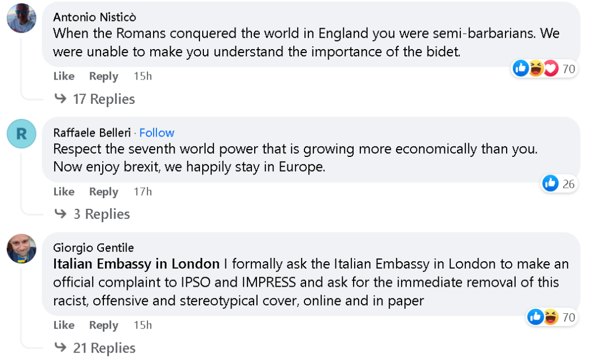Like Antonio Nisticò's comment
The height and width of the screenshot is (364, 610).
pyautogui.click(x=64, y=76)
